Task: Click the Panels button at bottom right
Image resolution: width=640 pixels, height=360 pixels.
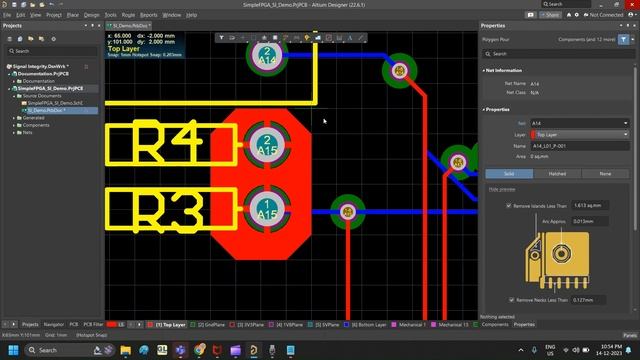Action: tap(630, 335)
